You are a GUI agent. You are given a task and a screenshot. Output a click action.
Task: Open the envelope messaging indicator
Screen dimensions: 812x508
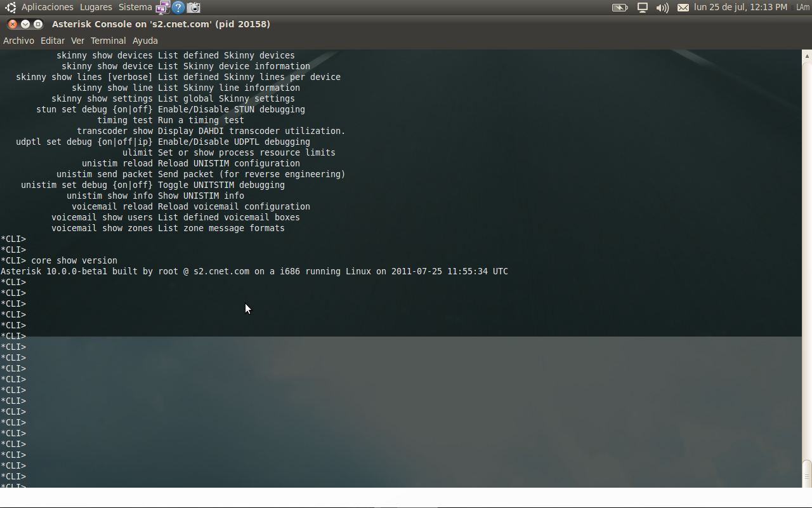coord(682,7)
